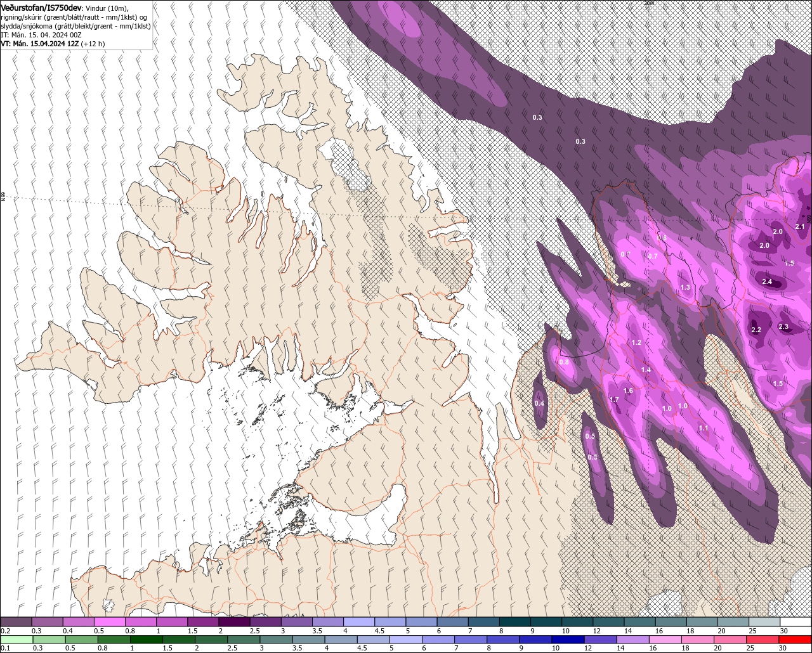
Task: Click the 0.2 label in upper legend row
Action: coord(6,631)
